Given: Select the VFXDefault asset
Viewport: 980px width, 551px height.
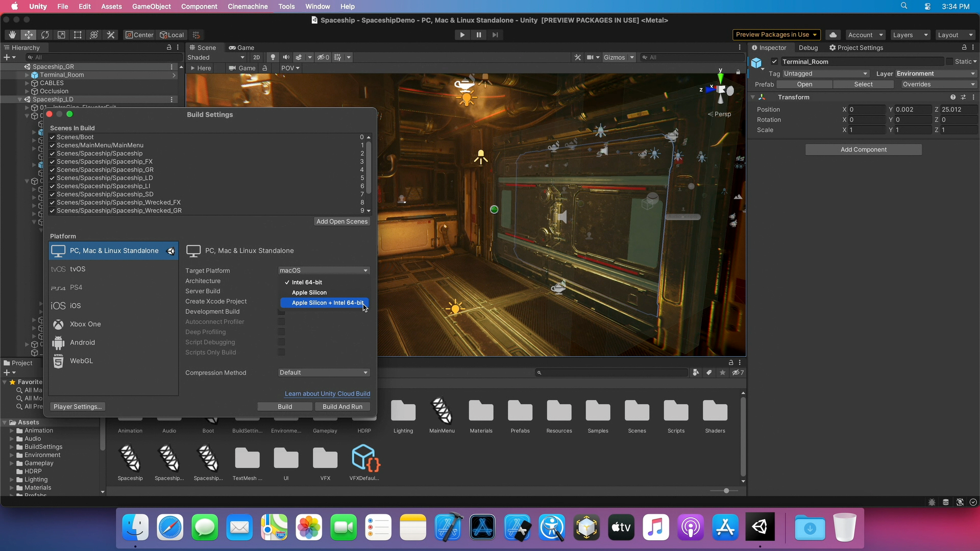Looking at the screenshot, I should pos(364,463).
